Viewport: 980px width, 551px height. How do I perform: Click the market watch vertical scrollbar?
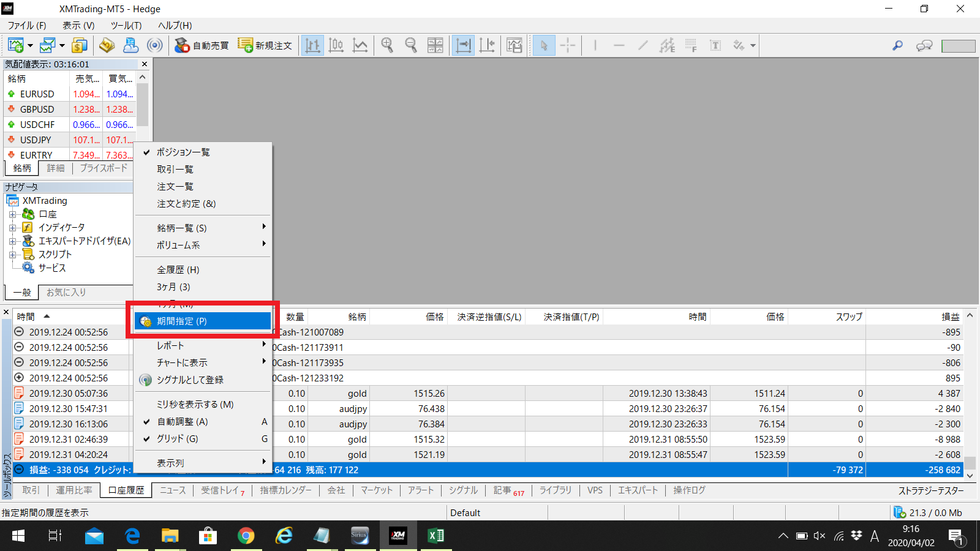pos(143,104)
